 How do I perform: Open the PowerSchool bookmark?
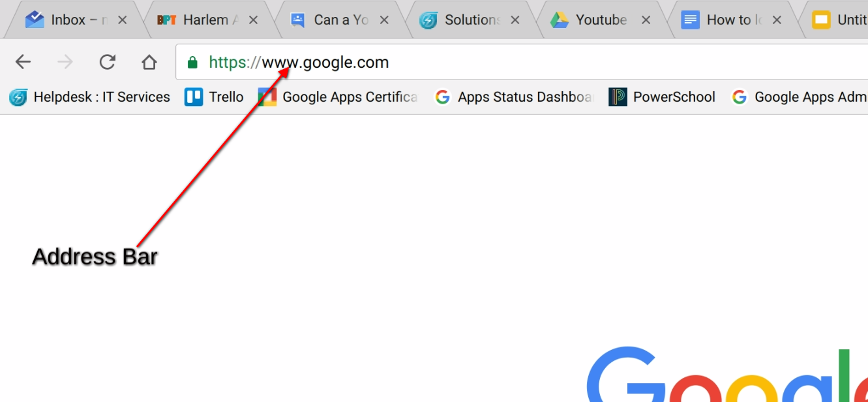(x=662, y=97)
